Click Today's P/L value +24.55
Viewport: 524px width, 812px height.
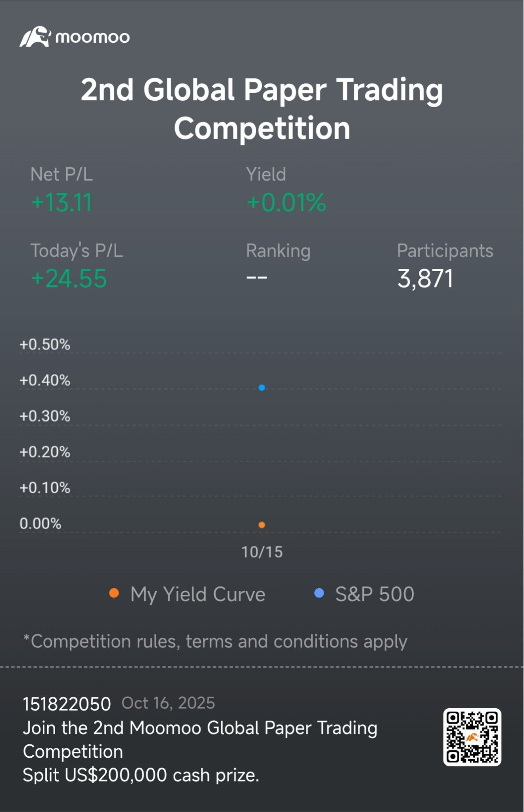(69, 278)
